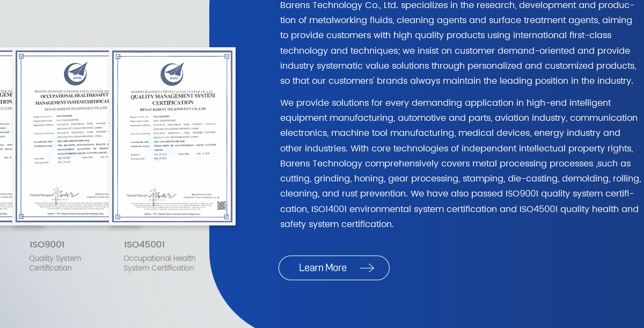Click the paragraph starting 'Barens Technology Co., Ltd. specializes'
Screen dimensions: 644x328
pyautogui.click(x=457, y=43)
